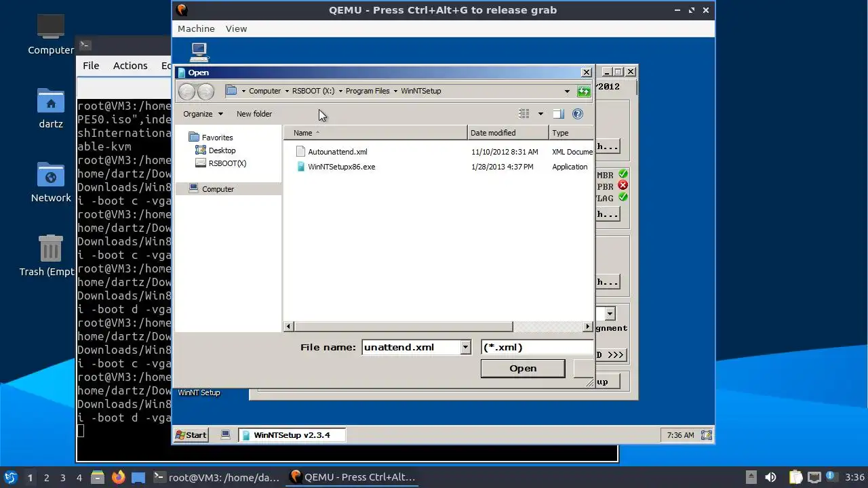Click the folder icon in address bar
Image resolution: width=868 pixels, height=488 pixels.
click(x=231, y=91)
